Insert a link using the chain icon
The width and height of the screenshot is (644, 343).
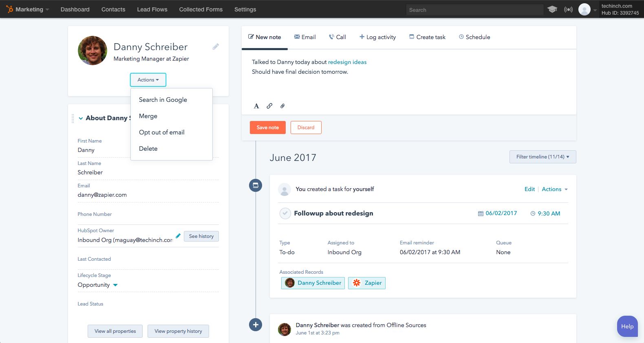pyautogui.click(x=269, y=106)
